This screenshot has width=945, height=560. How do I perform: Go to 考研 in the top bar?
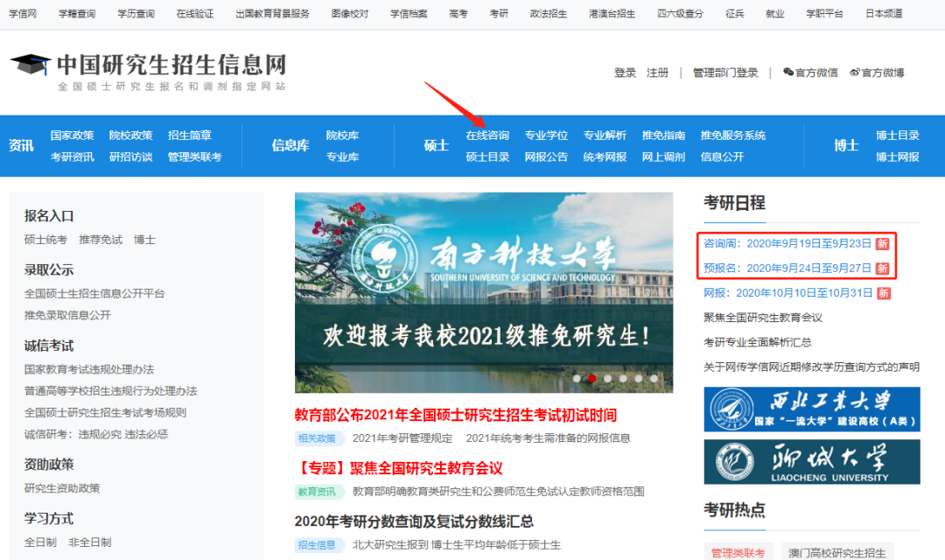(x=499, y=14)
